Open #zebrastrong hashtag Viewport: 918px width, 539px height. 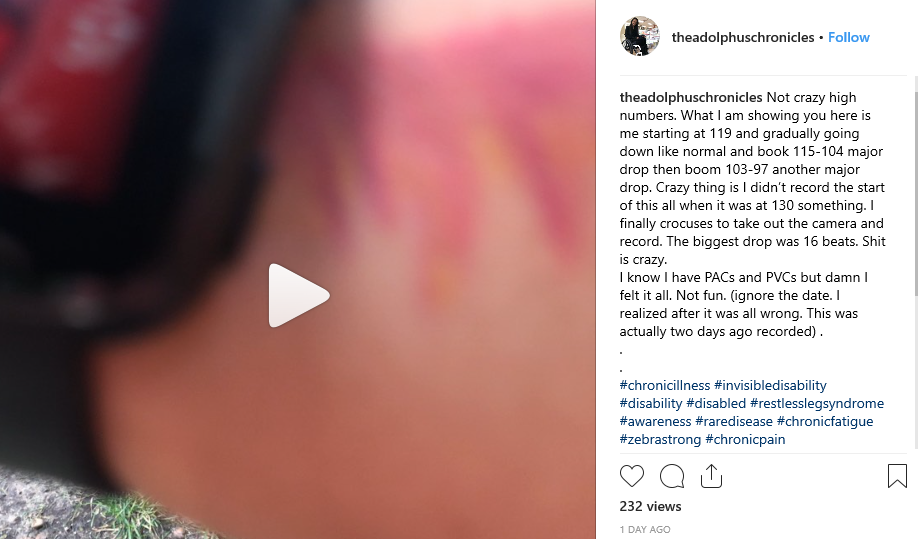[x=660, y=440]
